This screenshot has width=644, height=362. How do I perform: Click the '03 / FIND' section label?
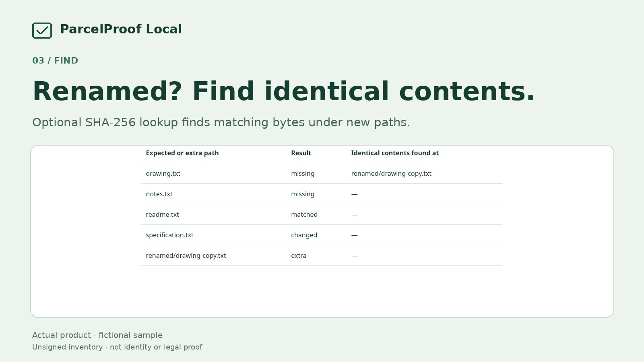coord(55,60)
